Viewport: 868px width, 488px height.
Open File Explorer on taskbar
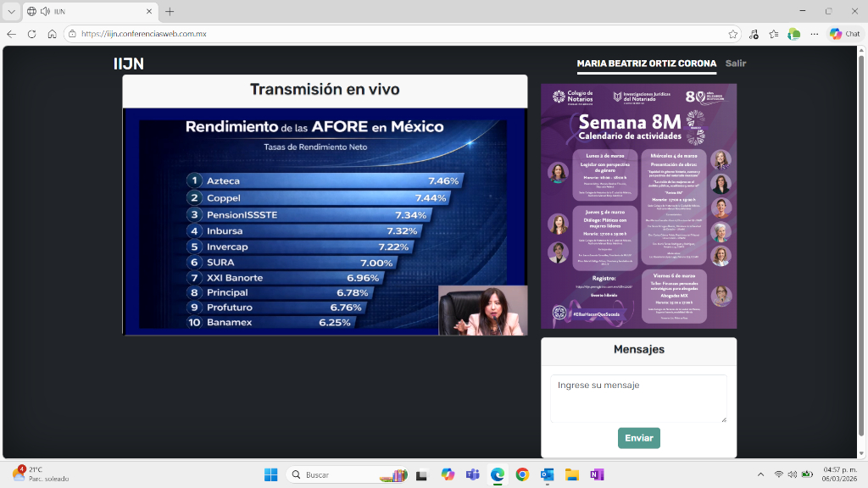[x=572, y=474]
